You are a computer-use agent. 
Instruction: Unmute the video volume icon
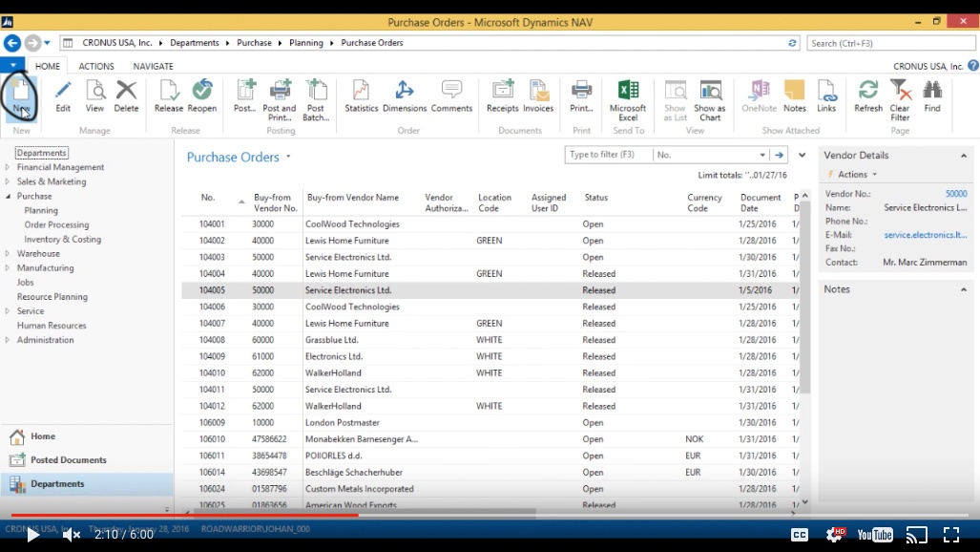[72, 535]
